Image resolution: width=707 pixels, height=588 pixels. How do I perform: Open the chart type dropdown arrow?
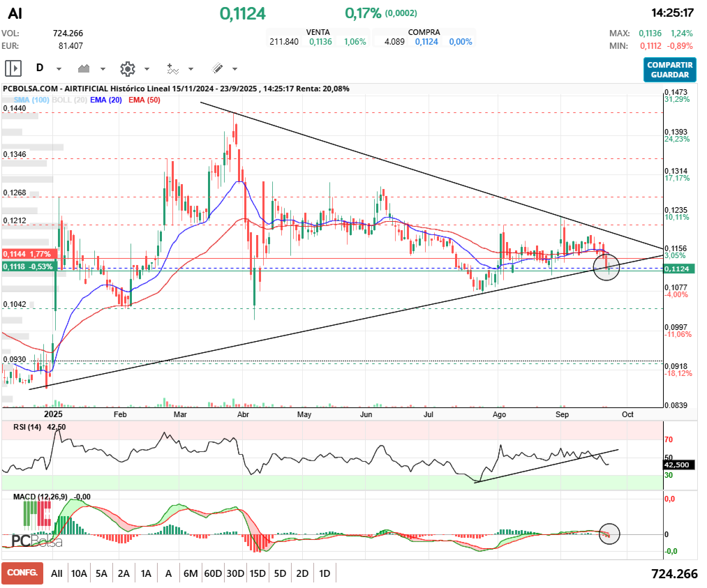(x=103, y=69)
